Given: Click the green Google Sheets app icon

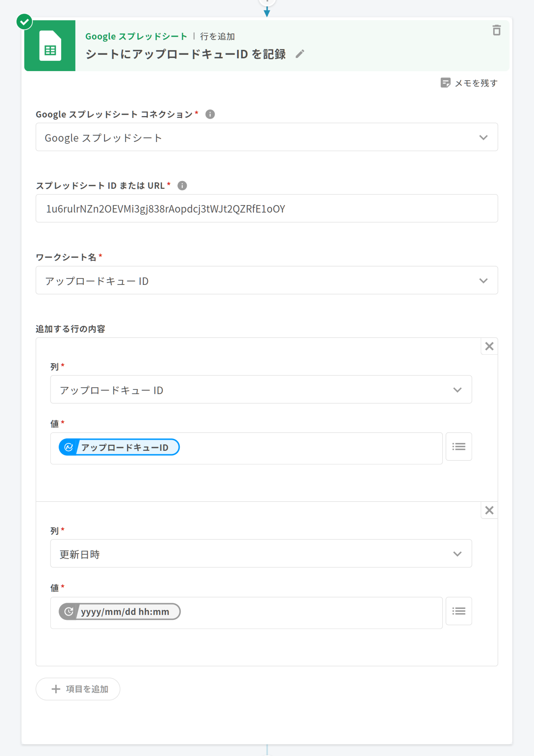Looking at the screenshot, I should coord(50,46).
